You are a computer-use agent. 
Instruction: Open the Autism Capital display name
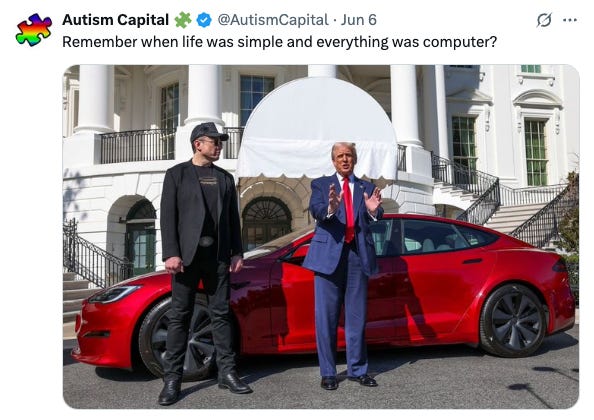click(x=115, y=20)
